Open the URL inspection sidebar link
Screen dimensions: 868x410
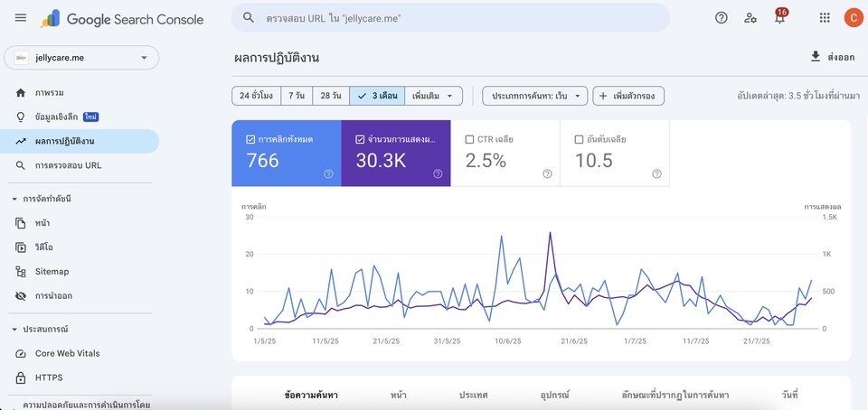tap(68, 165)
